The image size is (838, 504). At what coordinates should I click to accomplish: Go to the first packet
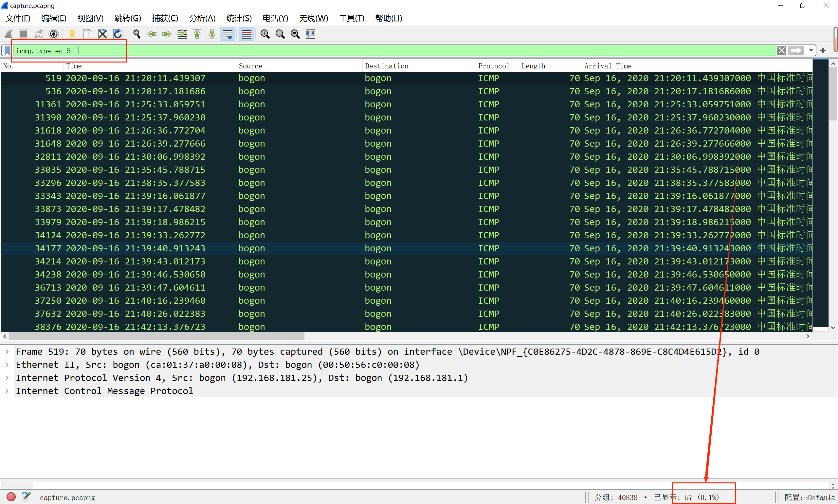point(197,34)
